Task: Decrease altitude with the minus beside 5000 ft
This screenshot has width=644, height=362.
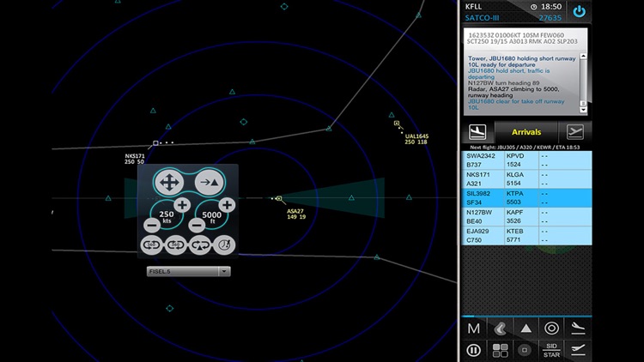Action: click(197, 225)
